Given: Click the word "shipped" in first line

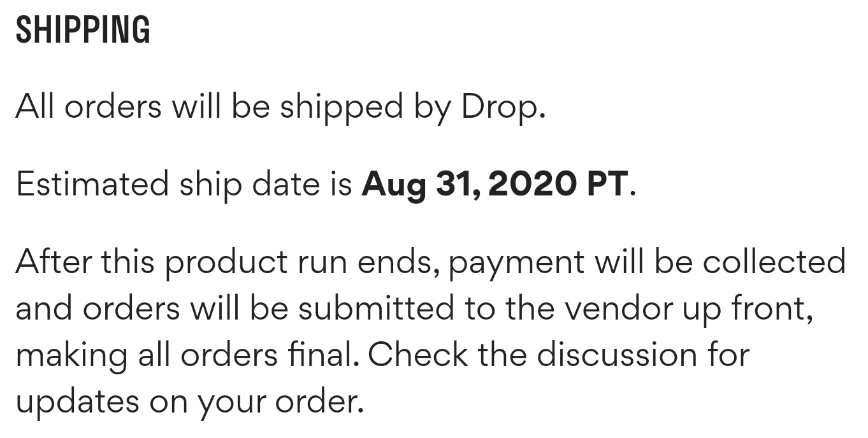Looking at the screenshot, I should pos(342,107).
